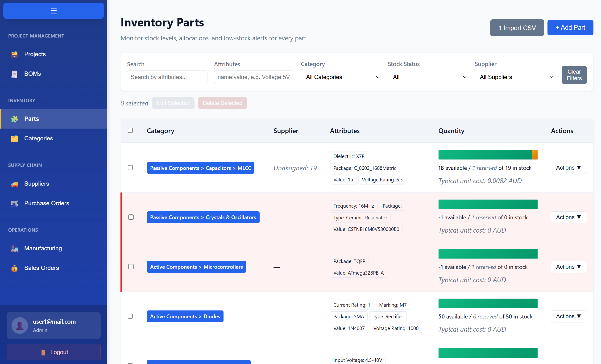The height and width of the screenshot is (364, 601).
Task: Open the Projects section icon in sidebar
Action: coord(14,54)
